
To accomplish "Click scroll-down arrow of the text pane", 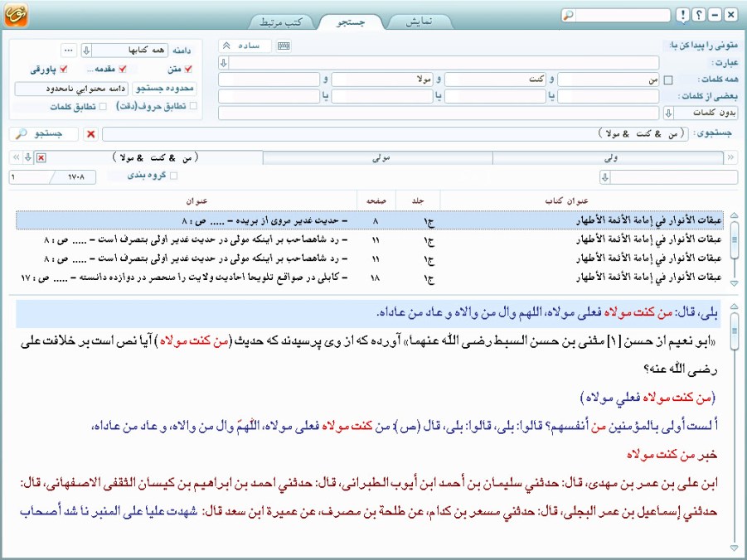I will tap(734, 548).
